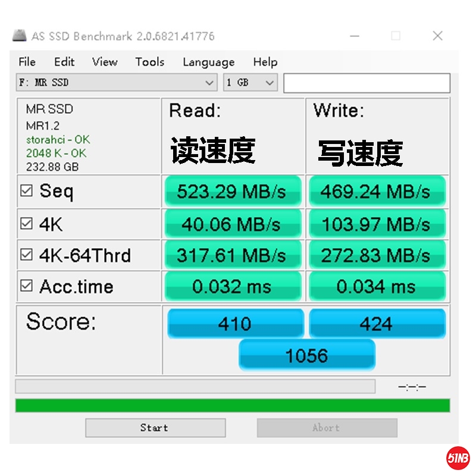Open the Help menu

point(265,62)
